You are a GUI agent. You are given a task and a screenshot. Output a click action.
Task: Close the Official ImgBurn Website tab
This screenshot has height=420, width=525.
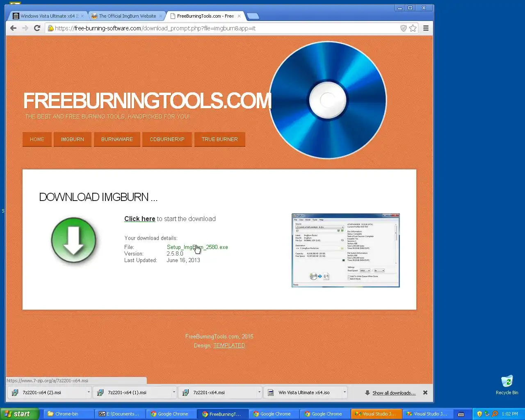(161, 16)
